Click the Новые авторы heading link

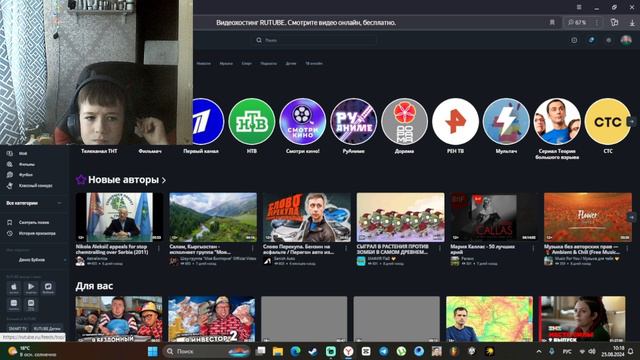[123, 180]
